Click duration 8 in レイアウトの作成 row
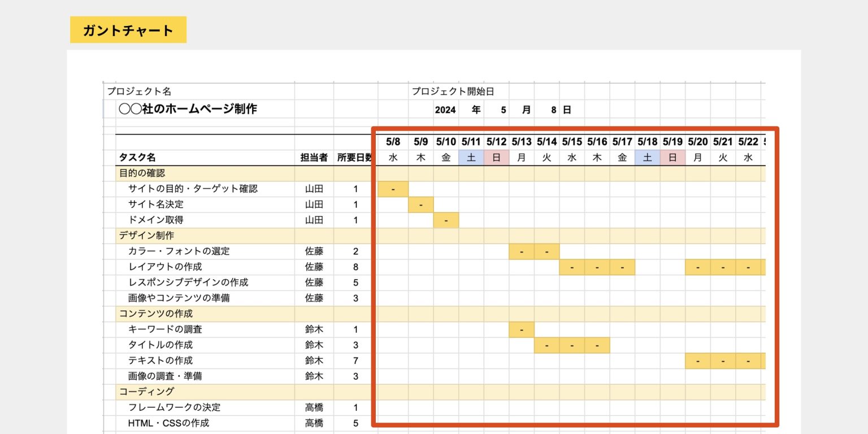This screenshot has width=868, height=434. tap(355, 267)
